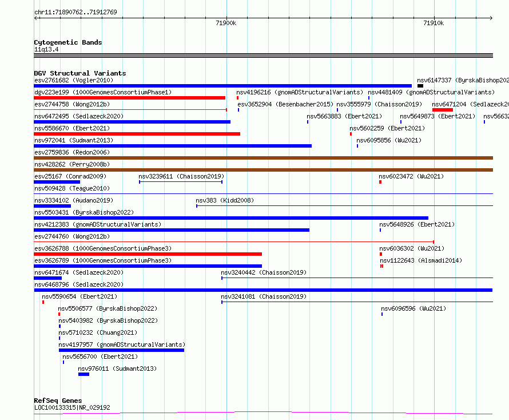Screen dimensions: 509x420
Task: Click nsv6468796 (Sedlazeck2020) label
Action: point(79,284)
